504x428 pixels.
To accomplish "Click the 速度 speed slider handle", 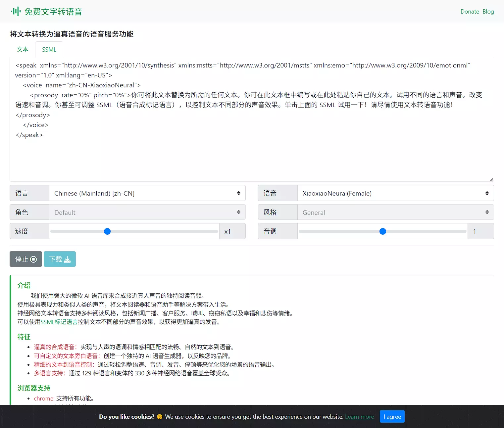I will tap(107, 231).
